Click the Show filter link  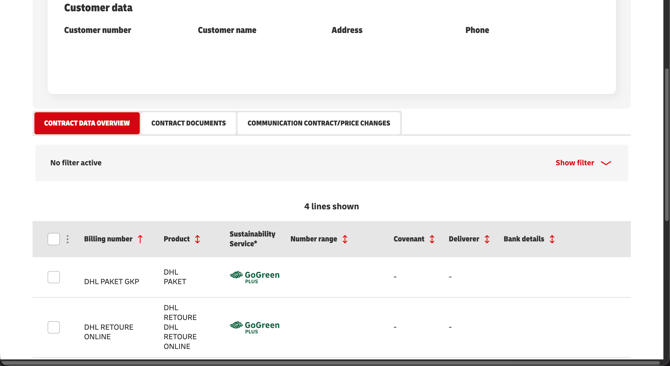coord(575,163)
